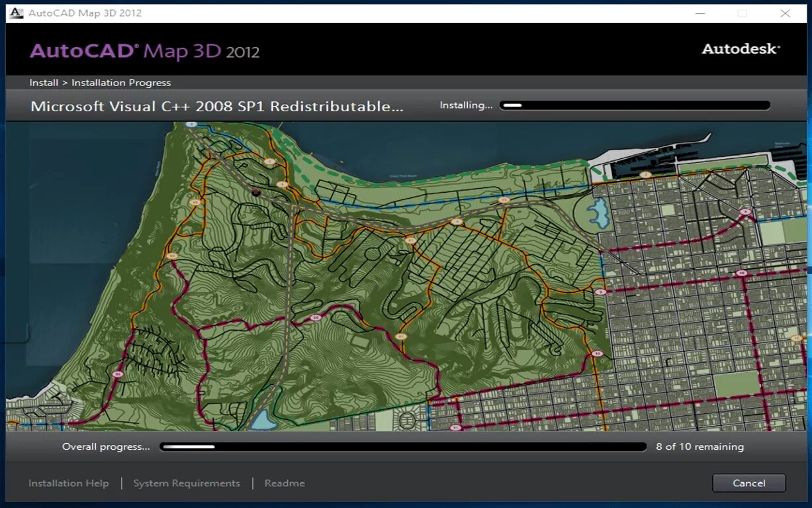
Task: Click the 'Installing...' status label
Action: pyautogui.click(x=466, y=105)
